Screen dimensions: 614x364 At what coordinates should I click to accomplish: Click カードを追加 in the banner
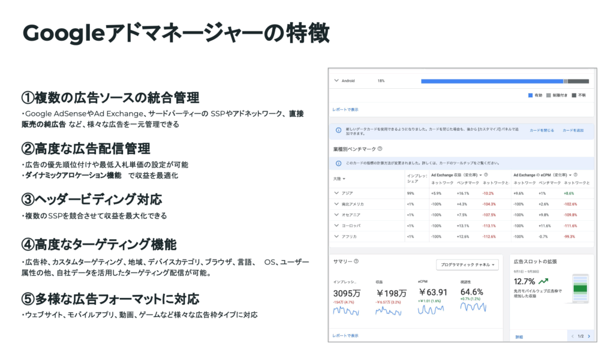573,130
